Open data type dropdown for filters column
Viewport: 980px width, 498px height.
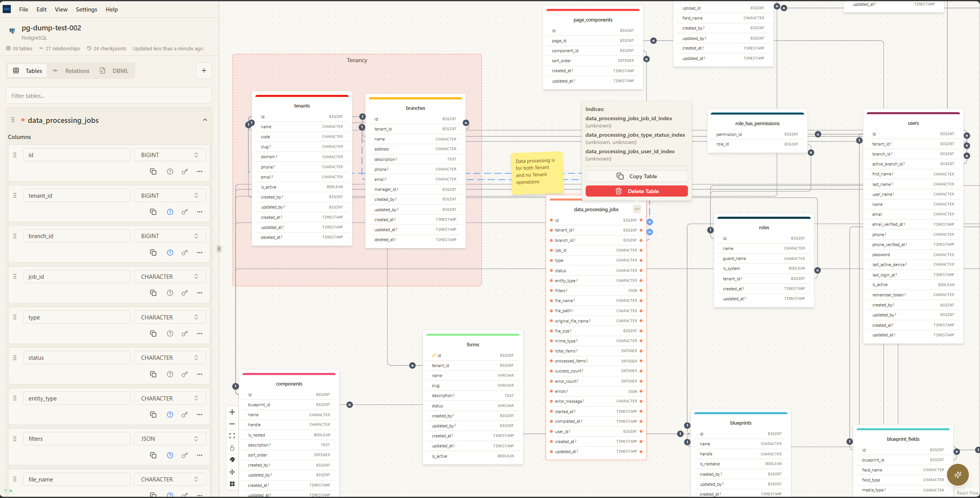(170, 438)
